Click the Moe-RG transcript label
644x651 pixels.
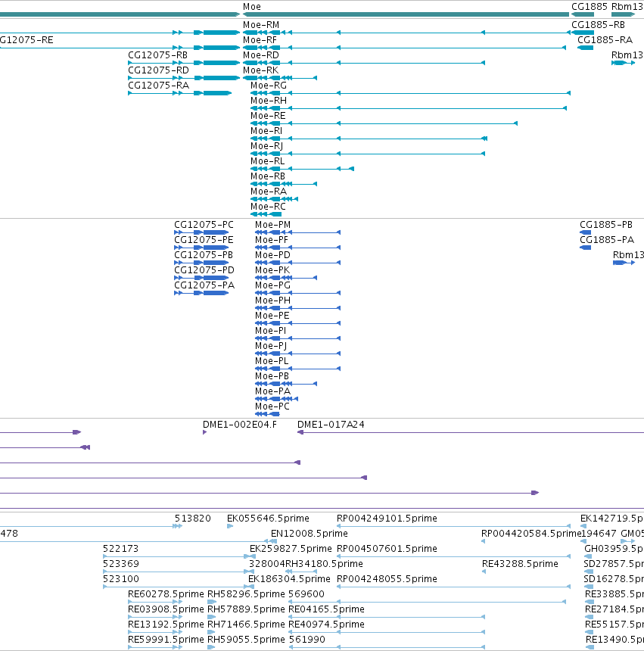pos(269,86)
